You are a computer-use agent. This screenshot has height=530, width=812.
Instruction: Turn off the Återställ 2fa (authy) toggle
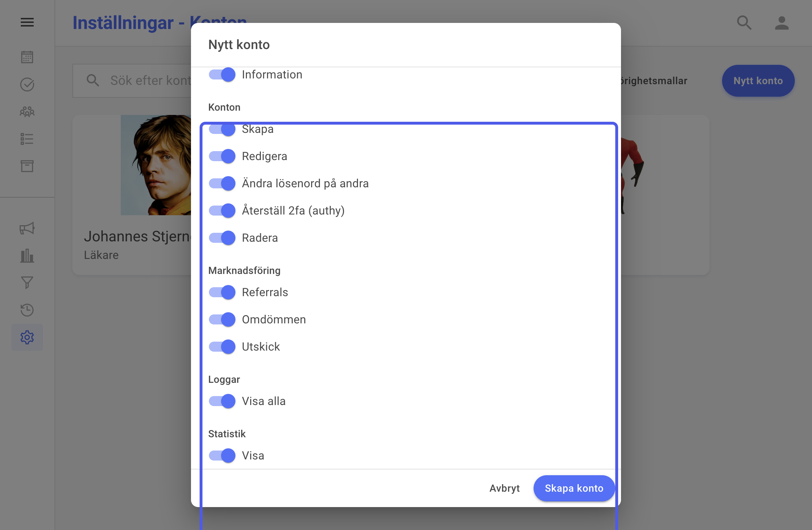point(222,211)
